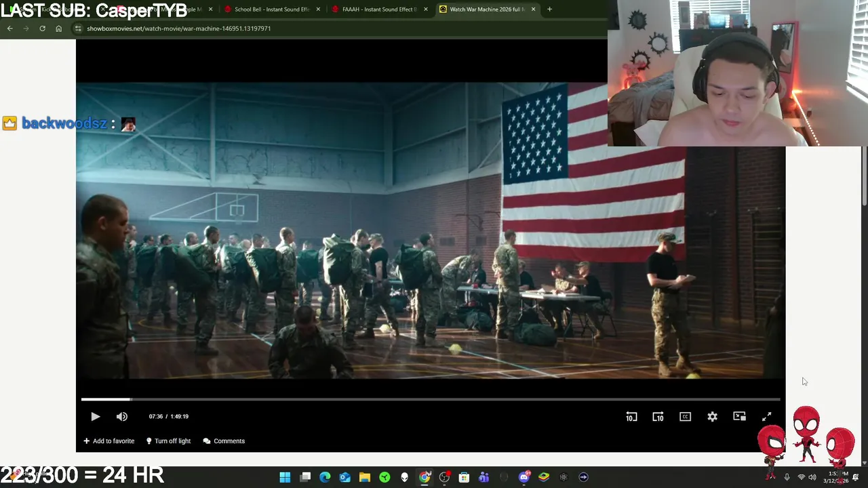868x488 pixels.
Task: Click the 07:36 elapsed time readout
Action: click(156, 417)
